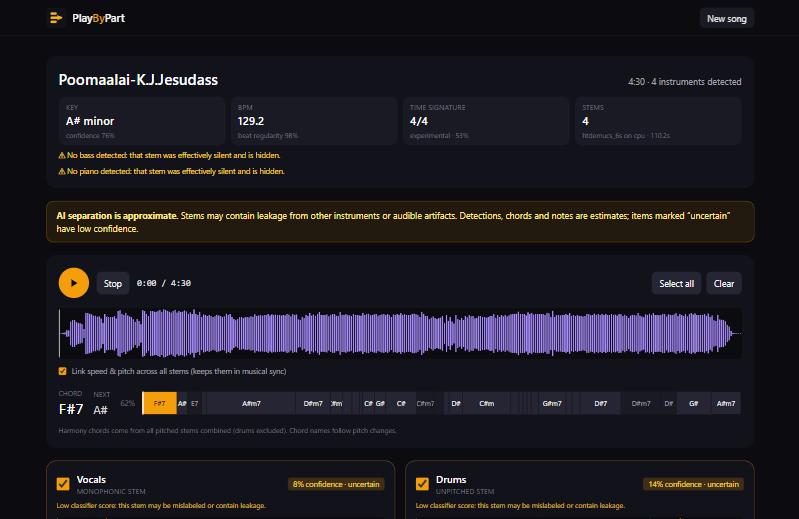Stop playback
The height and width of the screenshot is (519, 799).
coord(113,284)
